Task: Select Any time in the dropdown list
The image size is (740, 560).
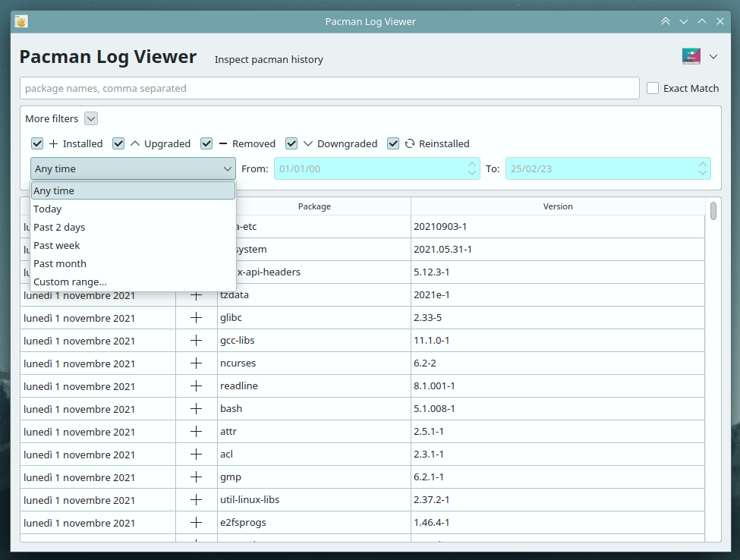Action: tap(133, 190)
